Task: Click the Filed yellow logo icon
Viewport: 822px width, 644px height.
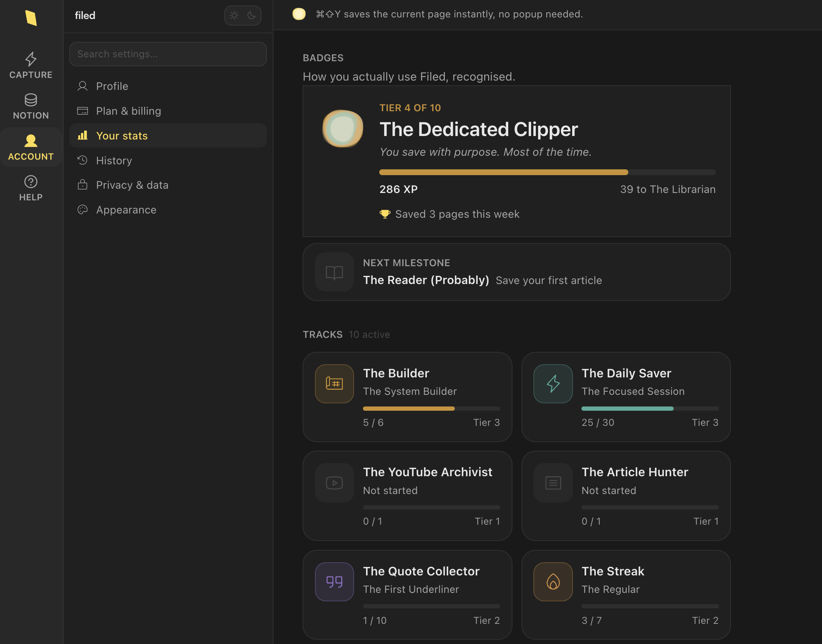Action: [31, 18]
